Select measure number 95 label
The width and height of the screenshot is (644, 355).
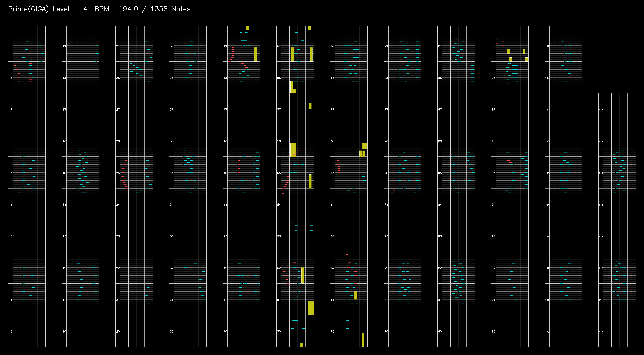[x=493, y=173]
